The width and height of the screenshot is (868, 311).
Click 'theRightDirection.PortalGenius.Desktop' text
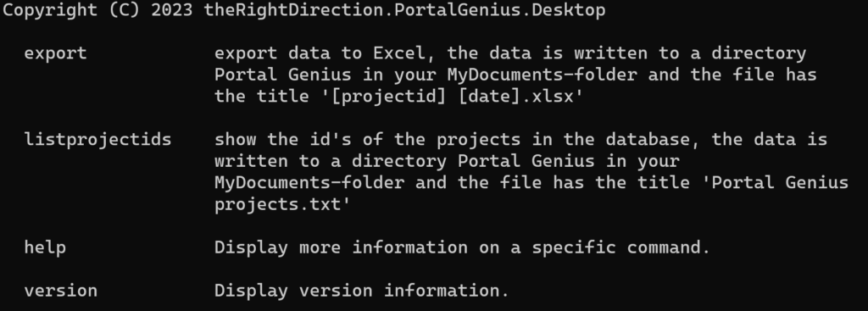(x=404, y=10)
